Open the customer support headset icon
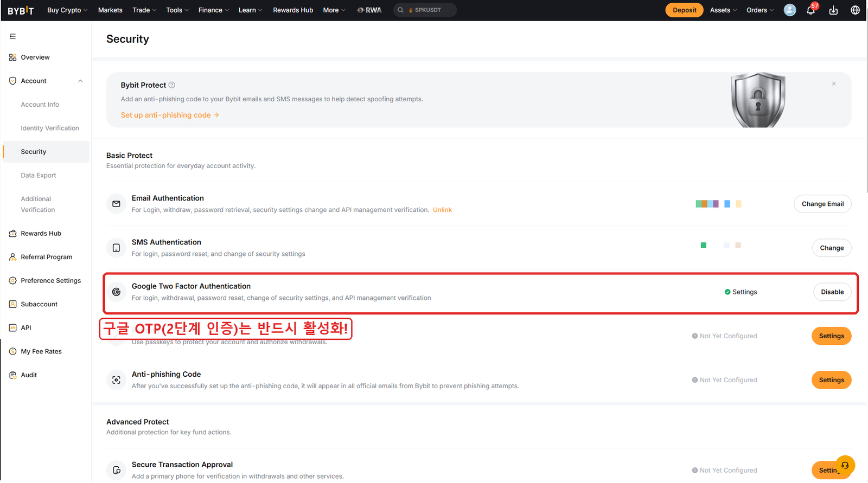Image resolution: width=868 pixels, height=483 pixels. pos(845,465)
